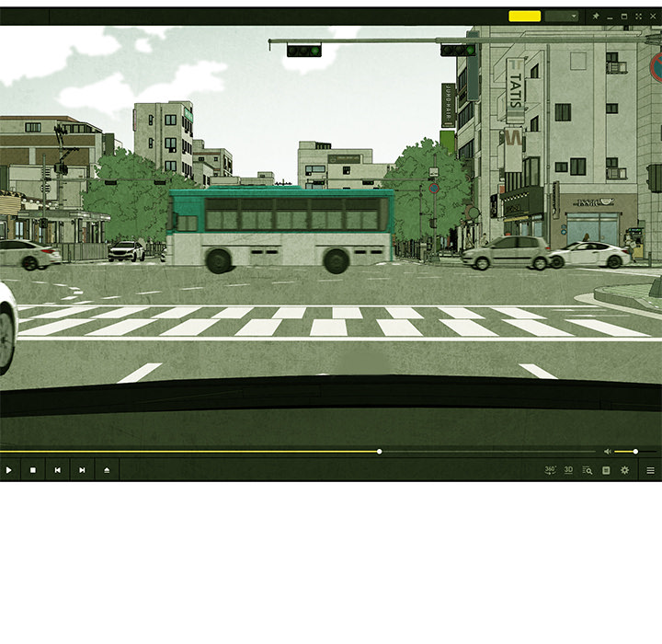Viewport: 662px width, 644px height.
Task: Skip to the previous track
Action: coord(57,470)
